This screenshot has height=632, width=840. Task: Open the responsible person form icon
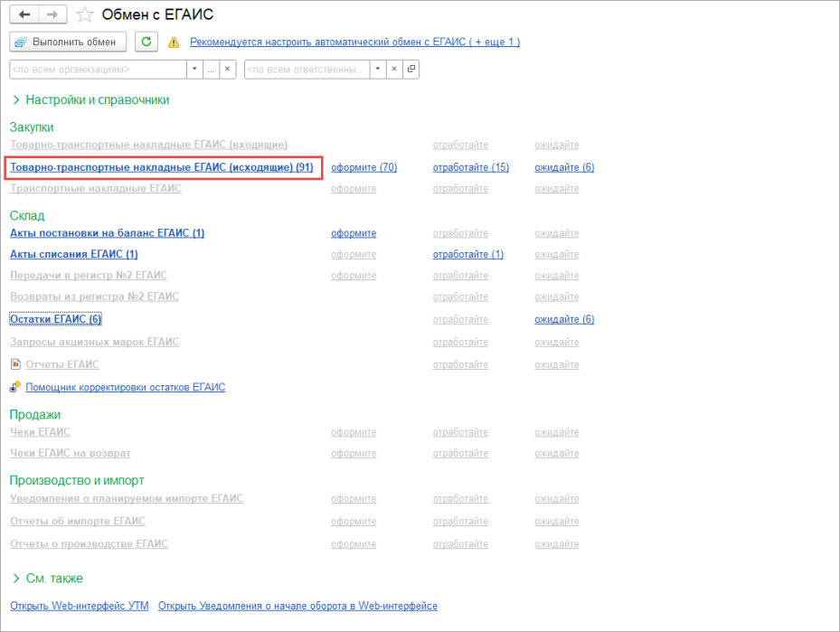411,69
